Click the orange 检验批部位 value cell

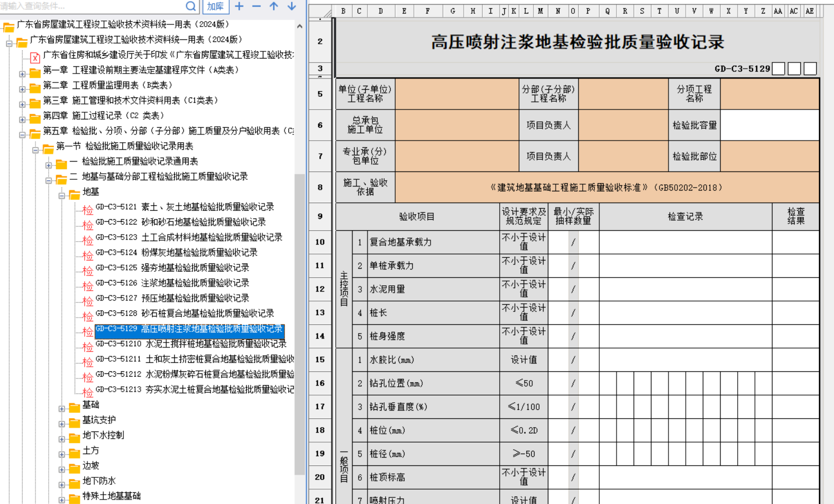(769, 156)
